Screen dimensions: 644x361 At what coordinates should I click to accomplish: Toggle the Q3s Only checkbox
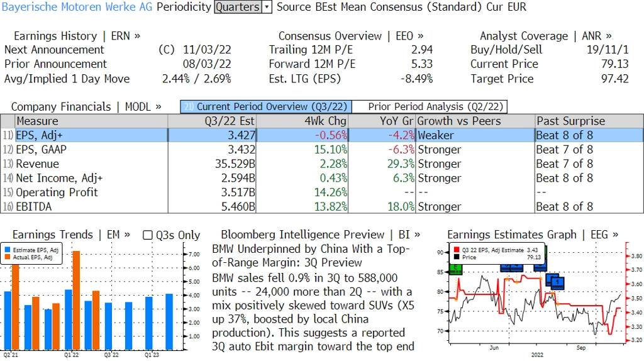147,235
